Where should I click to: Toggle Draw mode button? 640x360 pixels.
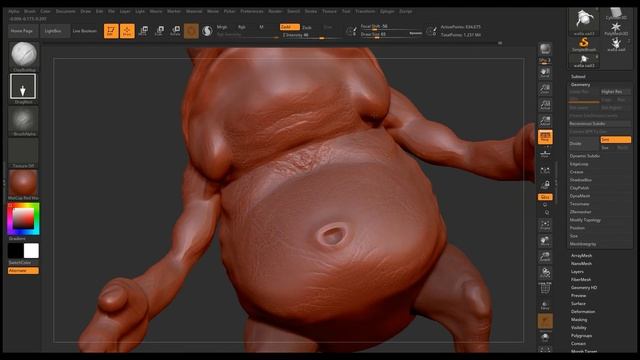[127, 31]
